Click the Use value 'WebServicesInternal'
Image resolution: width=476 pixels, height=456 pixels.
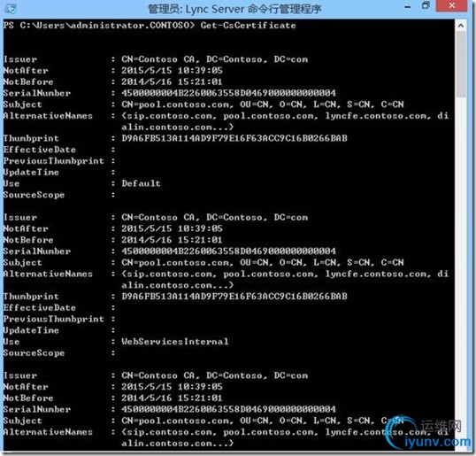pos(175,342)
